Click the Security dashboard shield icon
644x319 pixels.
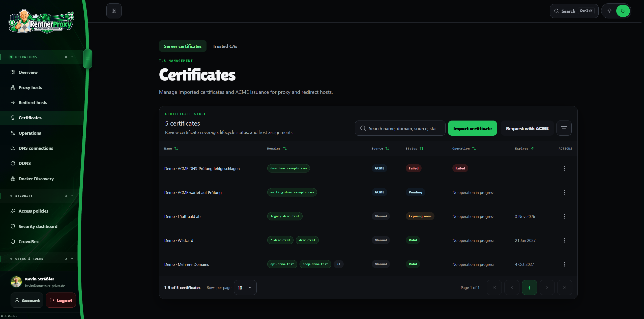tap(13, 226)
